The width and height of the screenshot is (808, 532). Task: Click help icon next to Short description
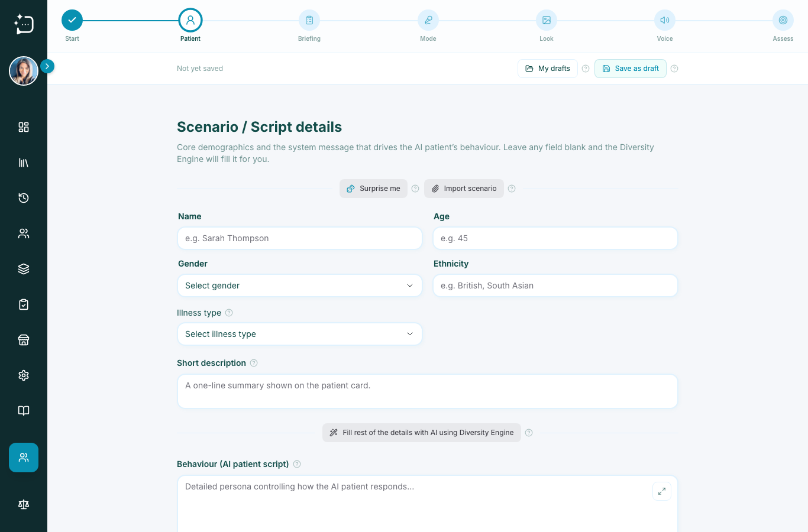point(254,363)
